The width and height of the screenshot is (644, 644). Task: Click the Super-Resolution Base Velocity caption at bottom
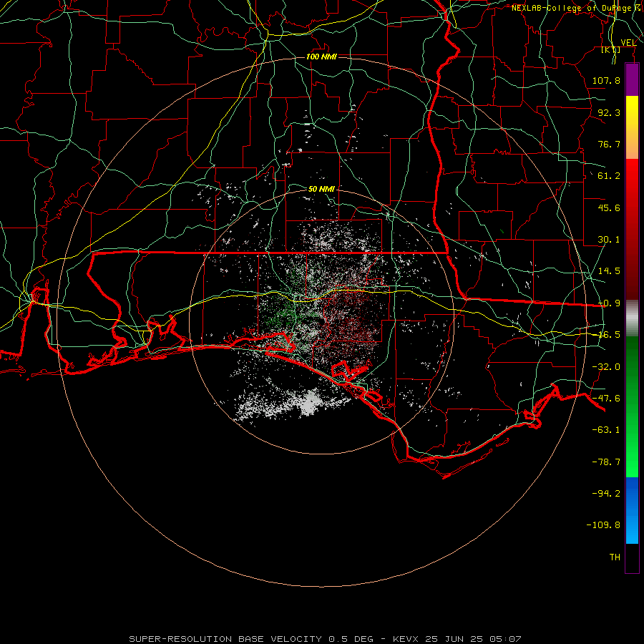(x=325, y=639)
